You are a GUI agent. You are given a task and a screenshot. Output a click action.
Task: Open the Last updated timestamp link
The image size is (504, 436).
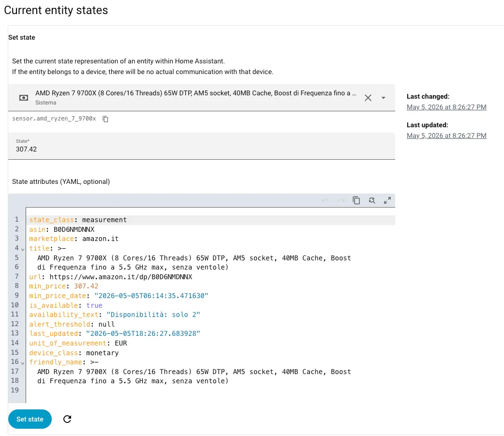coord(446,135)
